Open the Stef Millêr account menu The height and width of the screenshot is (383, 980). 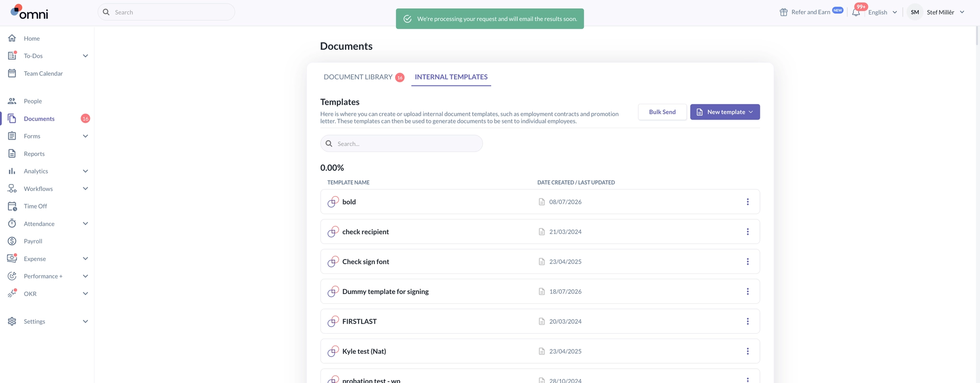(946, 12)
